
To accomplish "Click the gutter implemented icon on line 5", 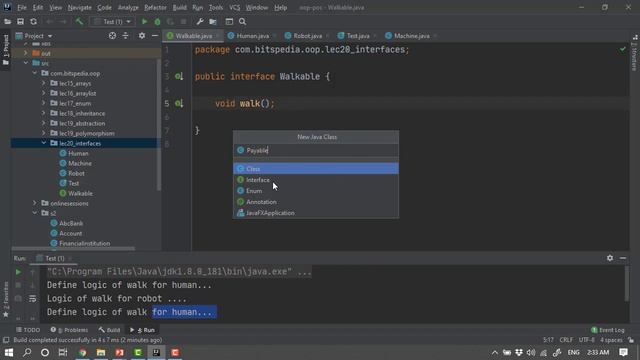I will click(179, 103).
